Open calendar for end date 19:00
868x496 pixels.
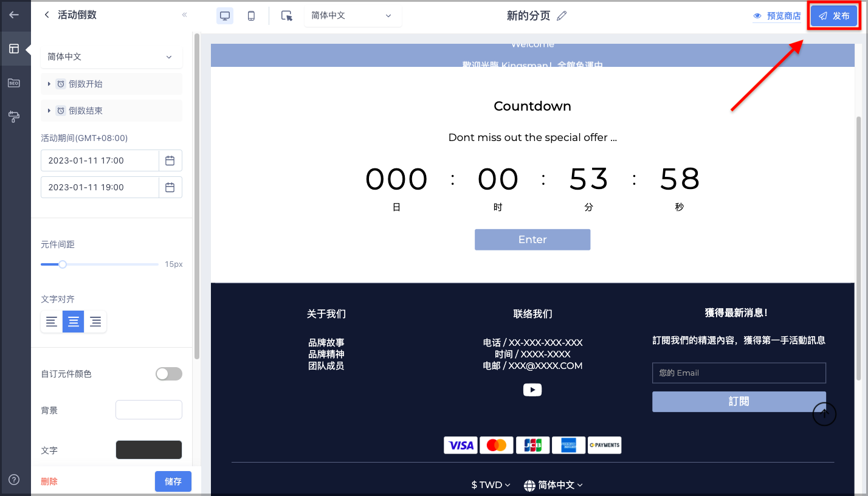click(170, 187)
